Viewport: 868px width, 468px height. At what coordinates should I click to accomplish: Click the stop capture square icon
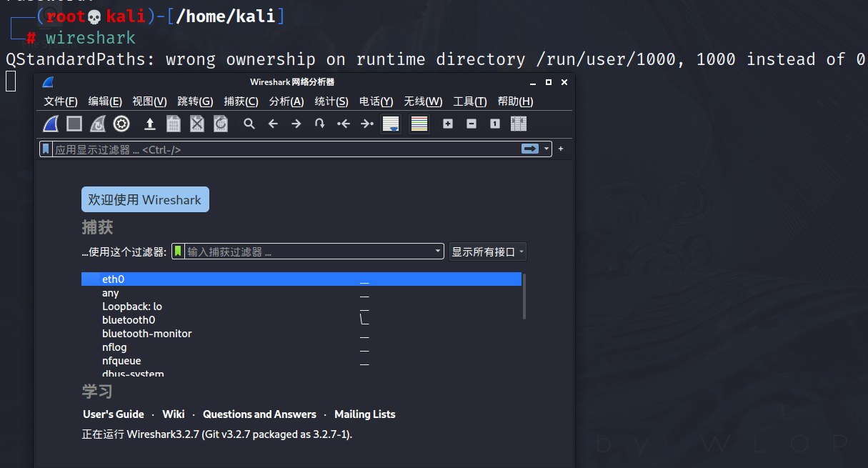tap(74, 124)
